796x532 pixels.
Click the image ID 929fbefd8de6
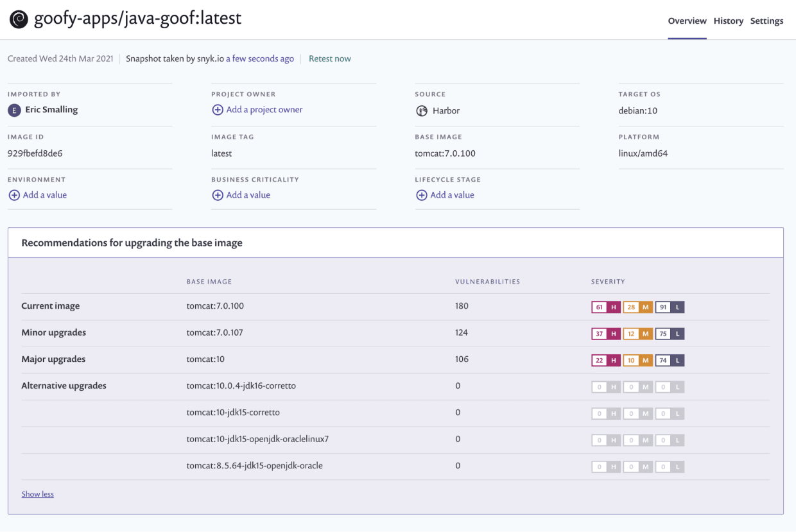(35, 153)
